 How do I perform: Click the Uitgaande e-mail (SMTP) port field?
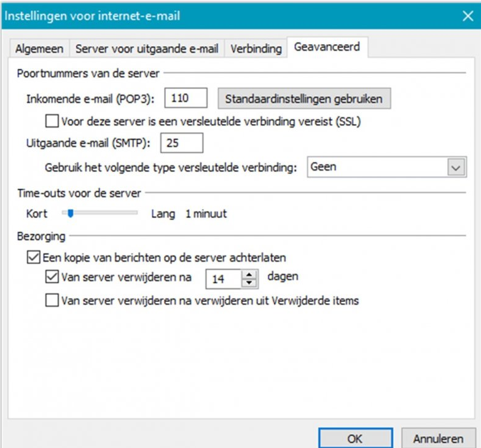click(182, 143)
